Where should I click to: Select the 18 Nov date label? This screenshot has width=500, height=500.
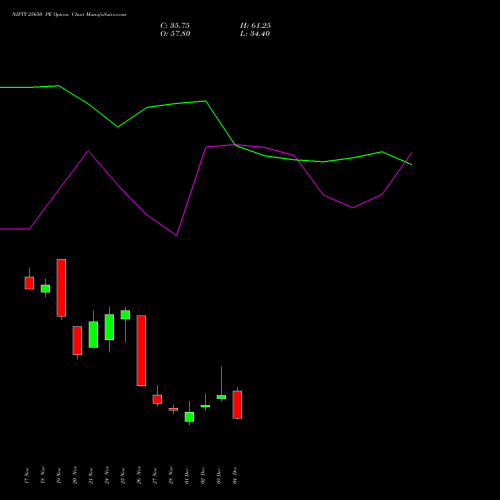[x=43, y=476]
